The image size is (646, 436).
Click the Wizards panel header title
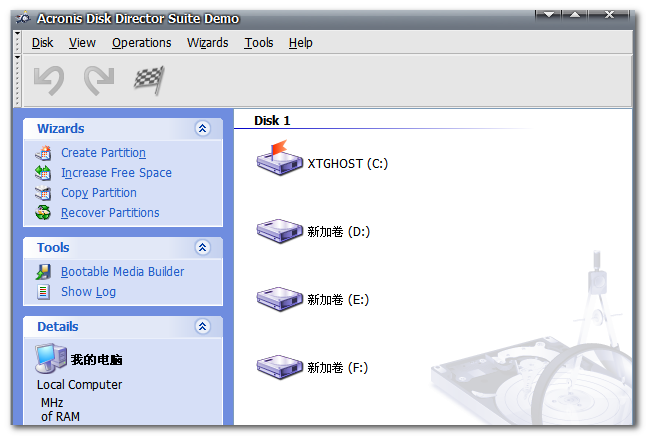[61, 129]
